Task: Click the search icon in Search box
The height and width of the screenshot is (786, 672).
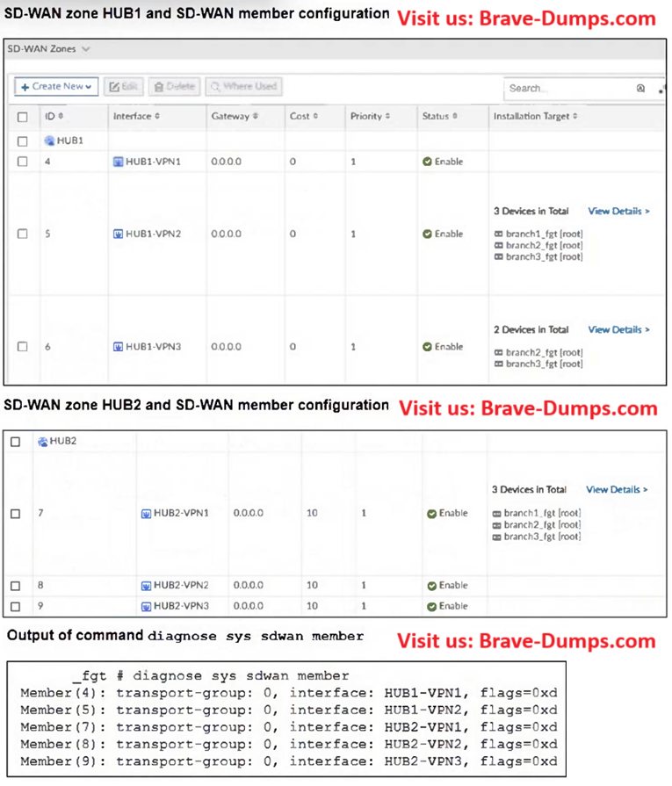Action: pos(640,89)
